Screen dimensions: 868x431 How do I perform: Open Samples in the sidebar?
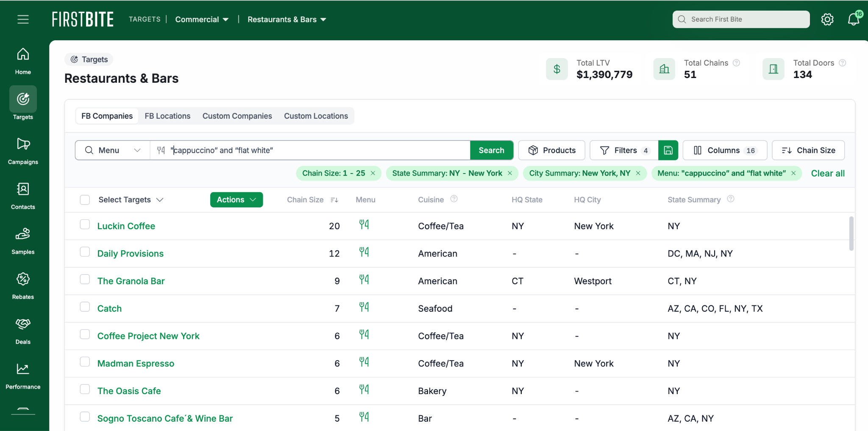pos(23,241)
